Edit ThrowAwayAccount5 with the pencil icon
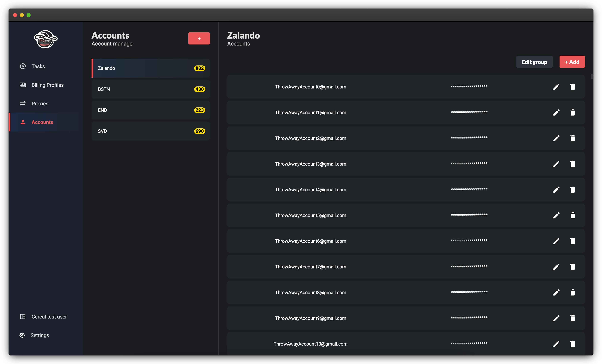The height and width of the screenshot is (364, 602). 556,215
